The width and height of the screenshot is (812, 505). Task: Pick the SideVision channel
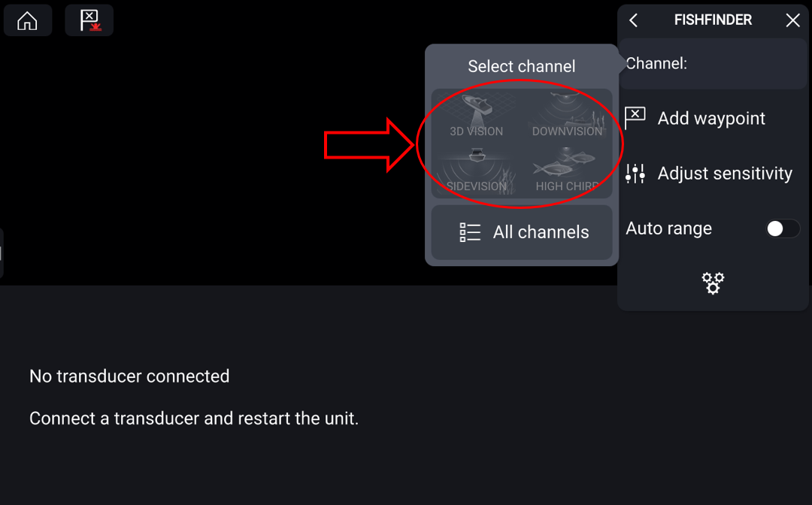click(x=477, y=171)
